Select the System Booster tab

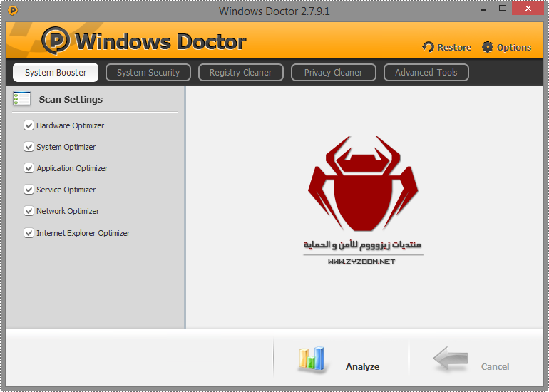tap(56, 73)
